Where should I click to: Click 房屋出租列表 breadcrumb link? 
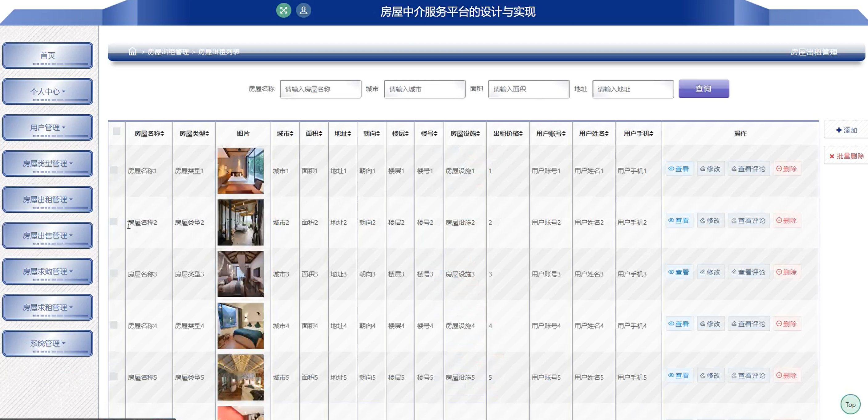(x=219, y=52)
